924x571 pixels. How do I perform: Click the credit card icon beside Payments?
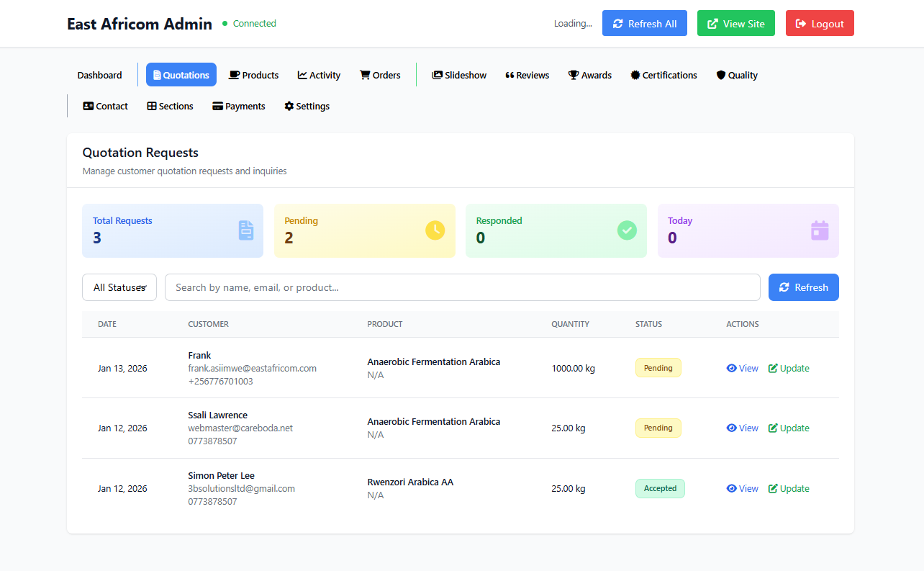(217, 106)
